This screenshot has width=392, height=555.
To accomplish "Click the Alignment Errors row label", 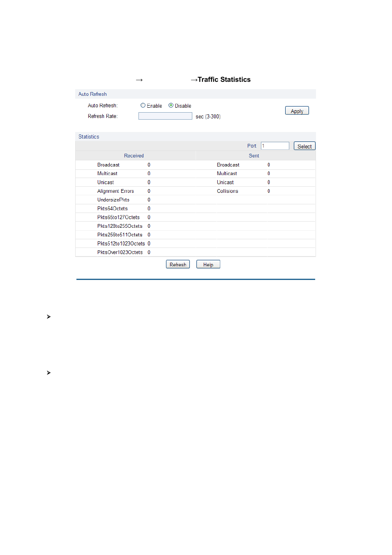I will (x=115, y=191).
